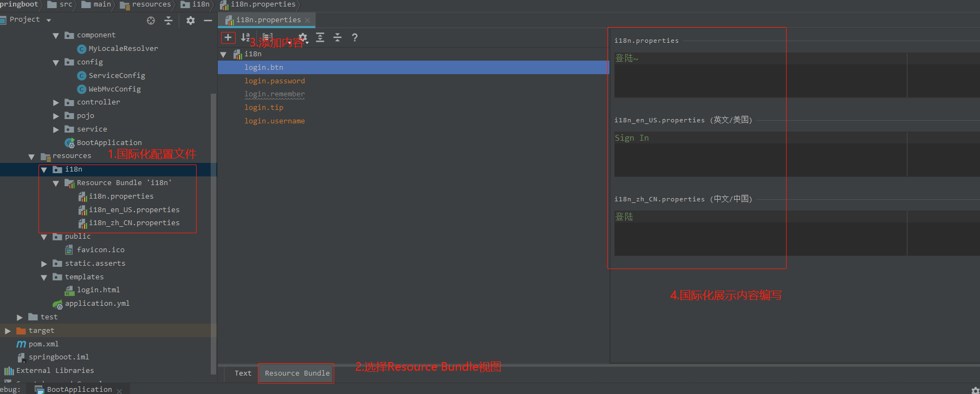Click the i18n.properties breadcrumb

coord(258,4)
